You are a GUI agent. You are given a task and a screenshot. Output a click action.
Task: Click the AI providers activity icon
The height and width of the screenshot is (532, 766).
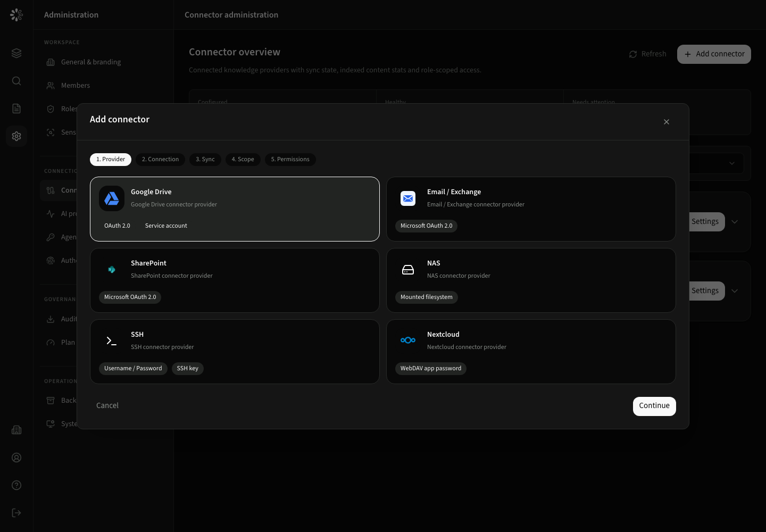(x=51, y=214)
